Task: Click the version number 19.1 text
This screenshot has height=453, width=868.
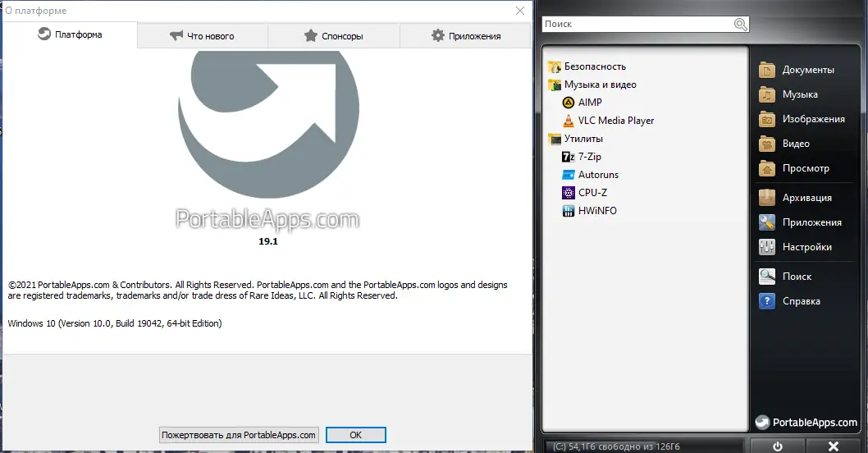Action: click(x=268, y=241)
